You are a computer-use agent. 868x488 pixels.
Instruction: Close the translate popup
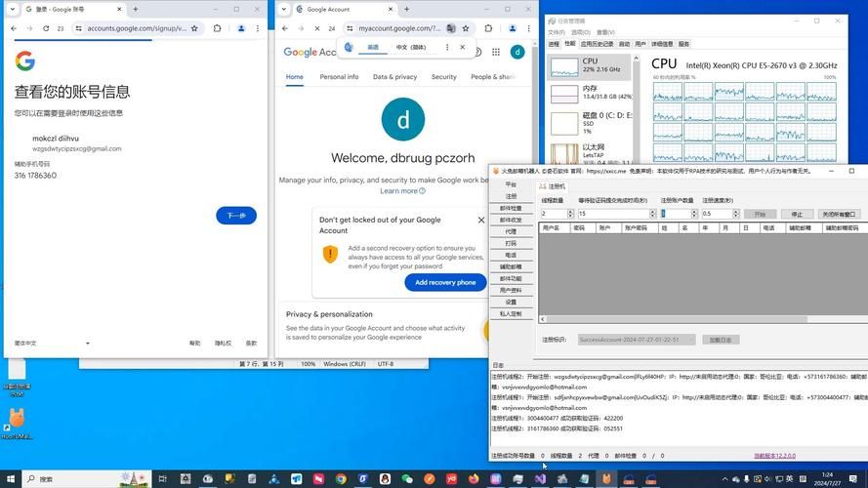(x=462, y=47)
